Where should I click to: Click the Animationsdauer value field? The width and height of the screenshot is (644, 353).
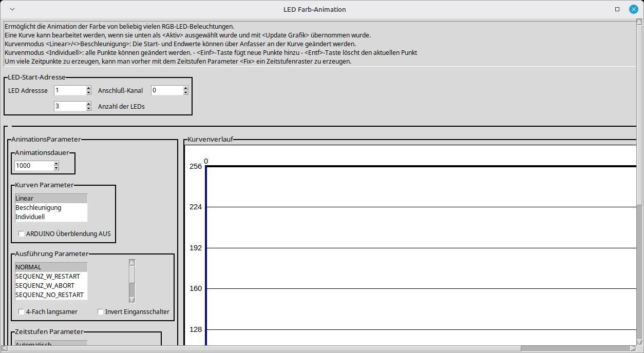pyautogui.click(x=33, y=165)
